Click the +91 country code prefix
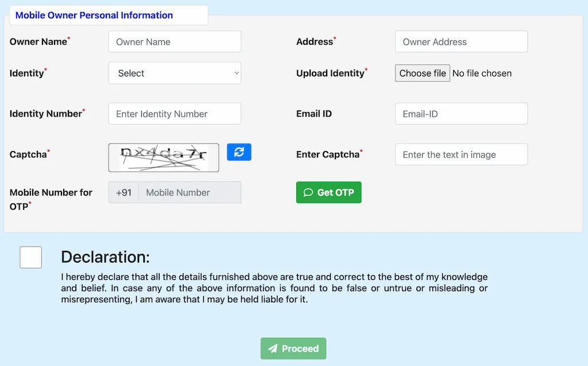Viewport: 588px width, 366px height. pyautogui.click(x=123, y=192)
